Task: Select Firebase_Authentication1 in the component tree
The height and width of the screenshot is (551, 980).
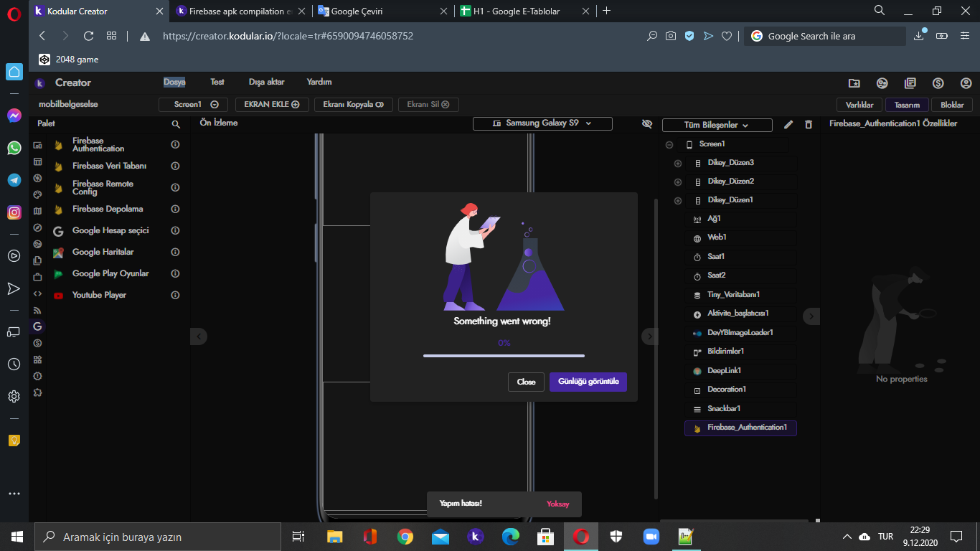Action: (x=740, y=428)
